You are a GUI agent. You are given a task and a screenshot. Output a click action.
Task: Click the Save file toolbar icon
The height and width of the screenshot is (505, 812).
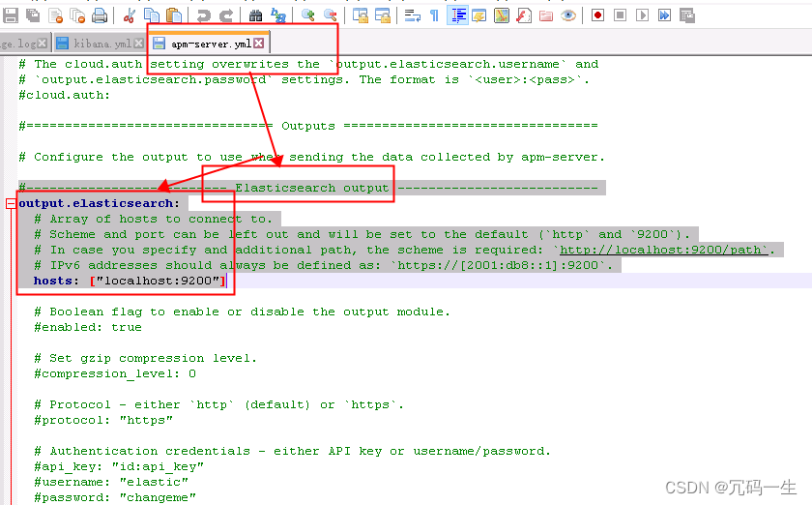[11, 15]
